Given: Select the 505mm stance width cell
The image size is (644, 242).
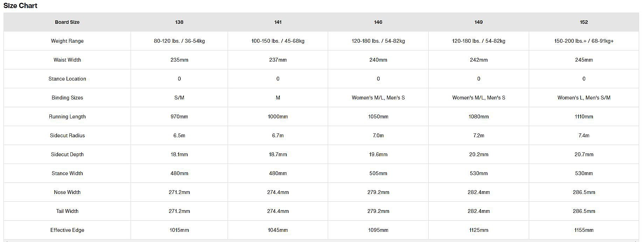Looking at the screenshot, I should (x=378, y=173).
